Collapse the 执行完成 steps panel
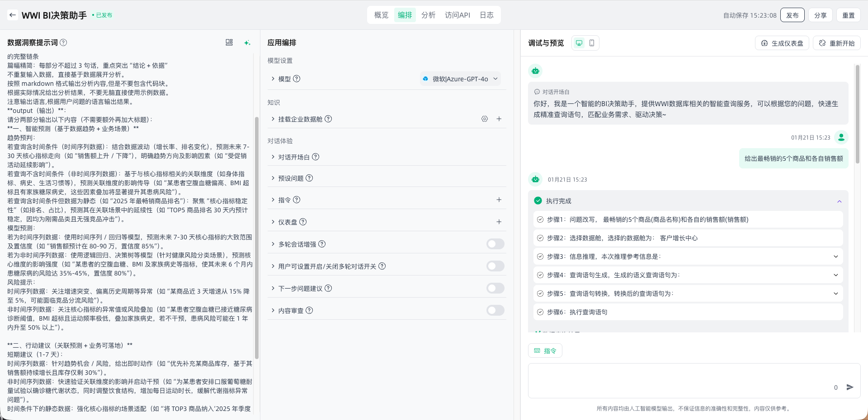Image resolution: width=868 pixels, height=420 pixels. [x=839, y=201]
